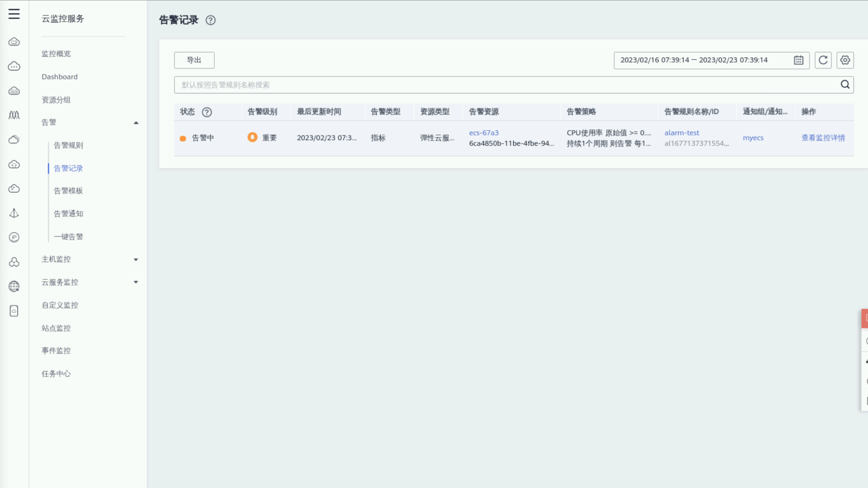Click the 告警资源 column header

[484, 111]
